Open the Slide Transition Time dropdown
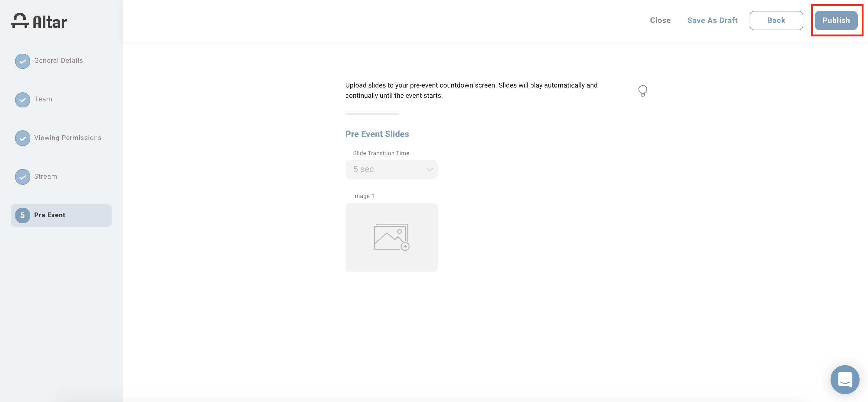The width and height of the screenshot is (868, 402). (391, 169)
